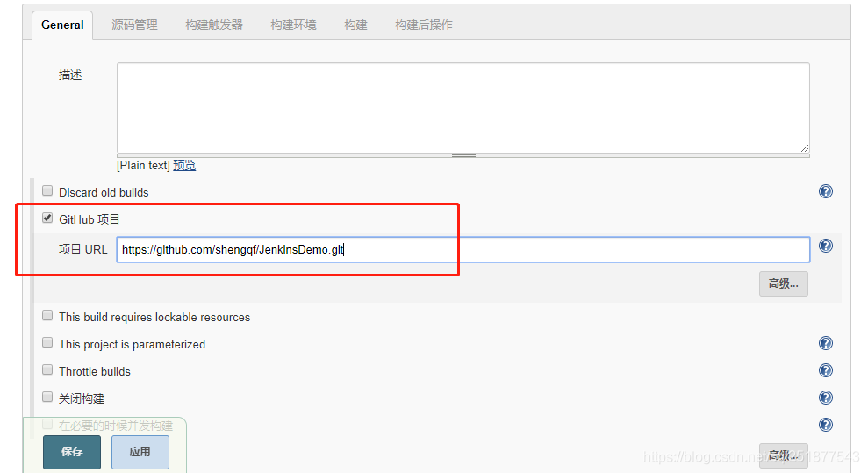Check This project is parameterized

point(47,342)
